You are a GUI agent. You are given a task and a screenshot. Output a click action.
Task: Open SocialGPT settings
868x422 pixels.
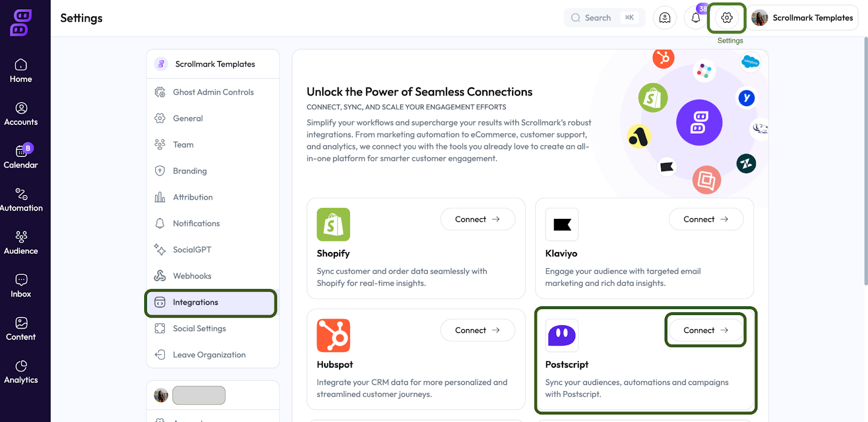[x=192, y=250]
